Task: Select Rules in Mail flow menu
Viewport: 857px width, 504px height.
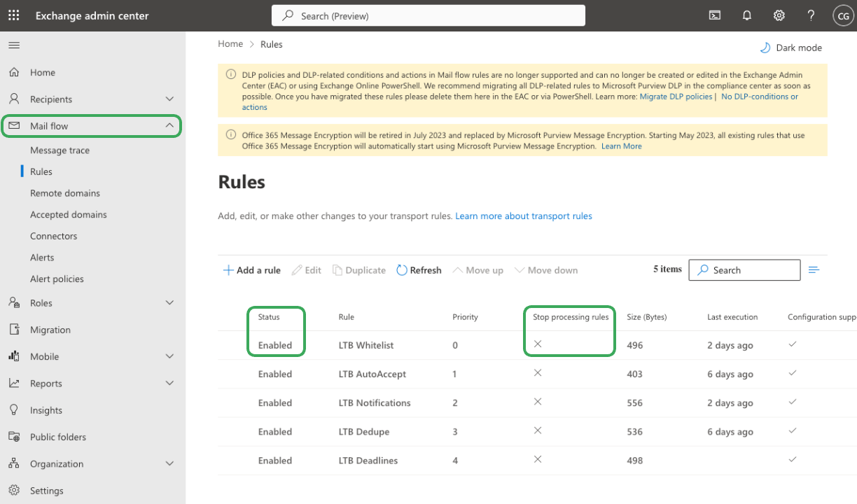Action: tap(41, 171)
